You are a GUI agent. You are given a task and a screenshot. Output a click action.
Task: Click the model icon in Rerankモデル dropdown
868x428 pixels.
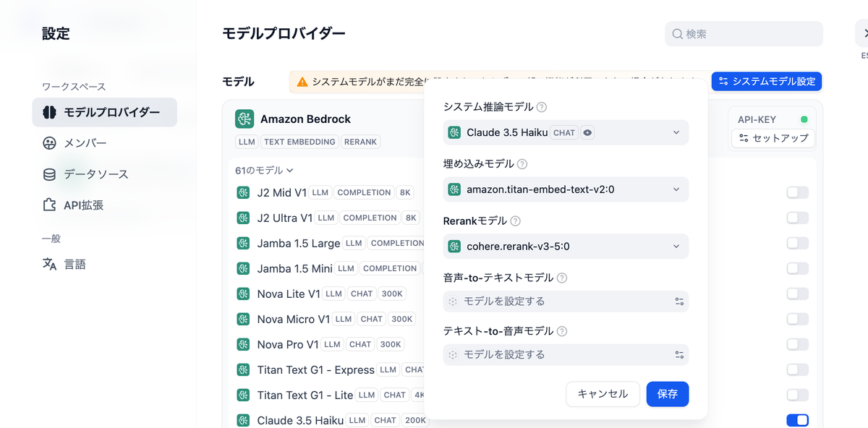coord(454,247)
